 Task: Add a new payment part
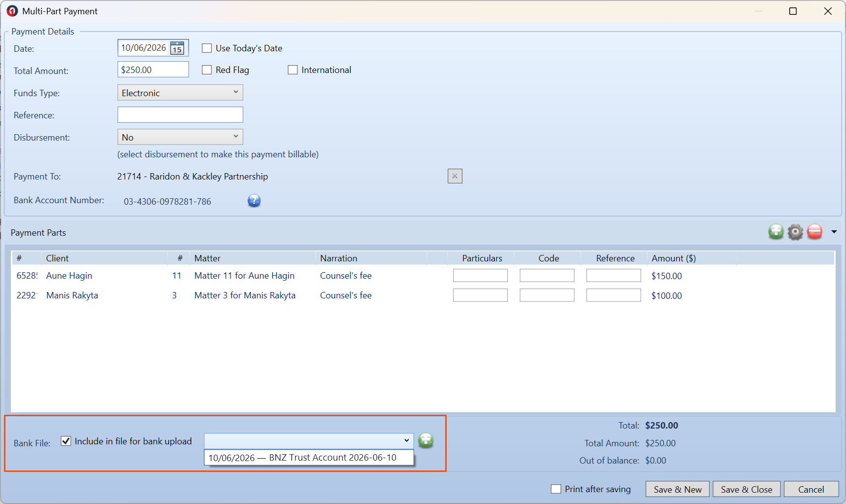pos(776,231)
